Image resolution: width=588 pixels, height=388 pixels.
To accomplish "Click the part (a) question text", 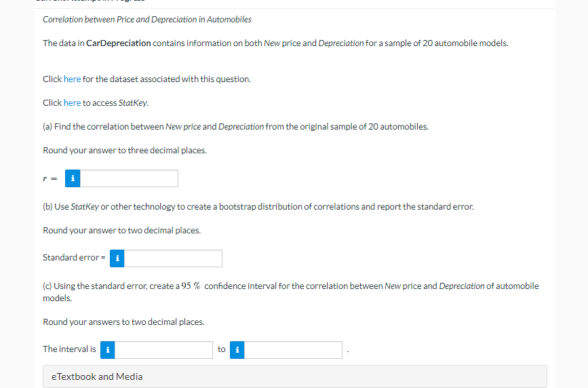I will click(x=235, y=127).
